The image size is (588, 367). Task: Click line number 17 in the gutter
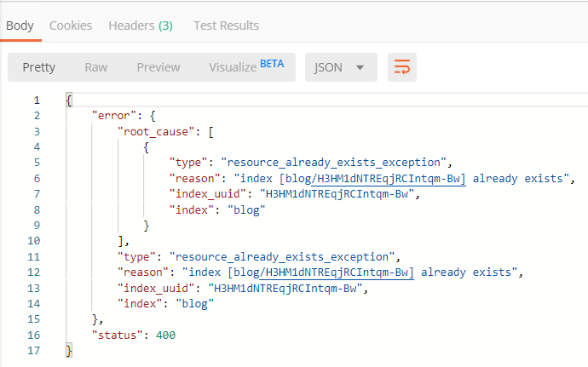pos(34,350)
